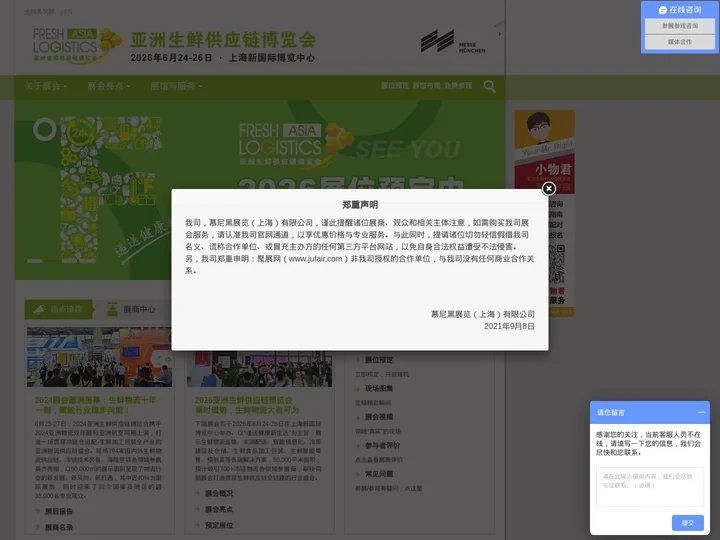
Task: Open the 展位预定 link in the navbar
Action: coord(394,86)
